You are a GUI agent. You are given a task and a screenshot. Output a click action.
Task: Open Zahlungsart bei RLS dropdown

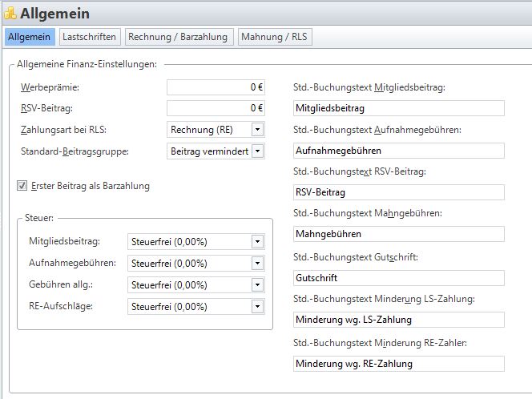coord(256,129)
